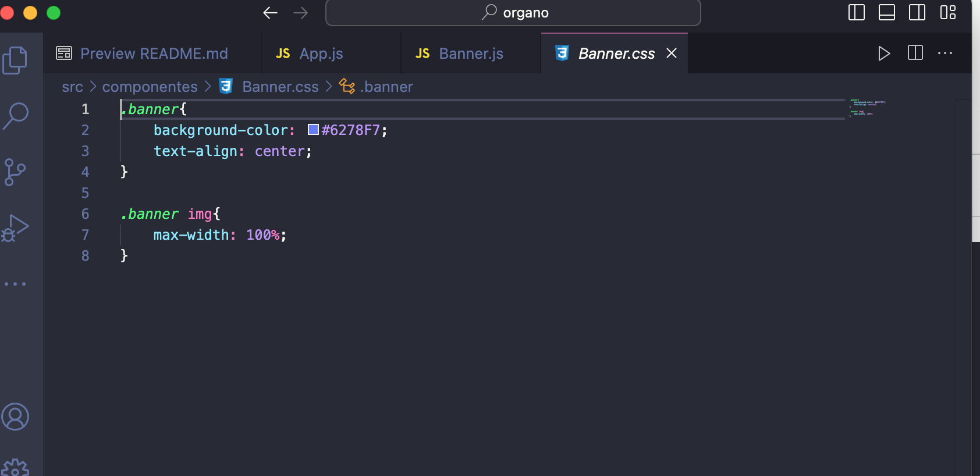Click the 100% value text
The height and width of the screenshot is (476, 980).
[263, 235]
